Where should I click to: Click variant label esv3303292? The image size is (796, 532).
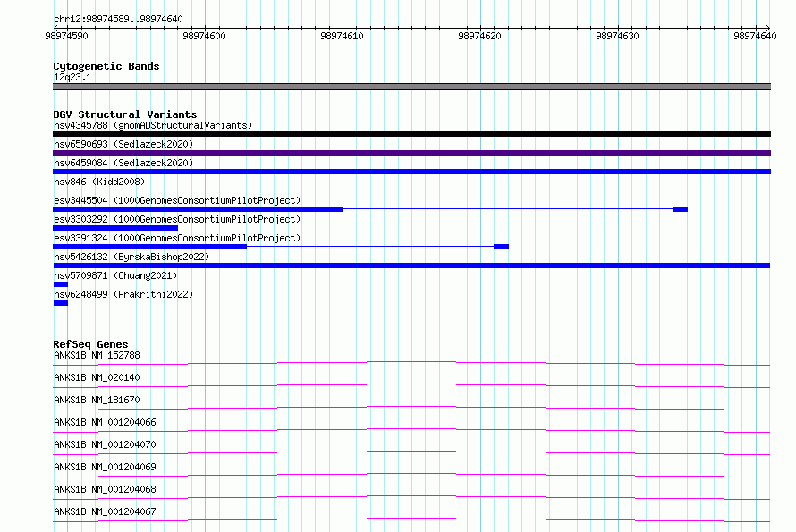[177, 219]
